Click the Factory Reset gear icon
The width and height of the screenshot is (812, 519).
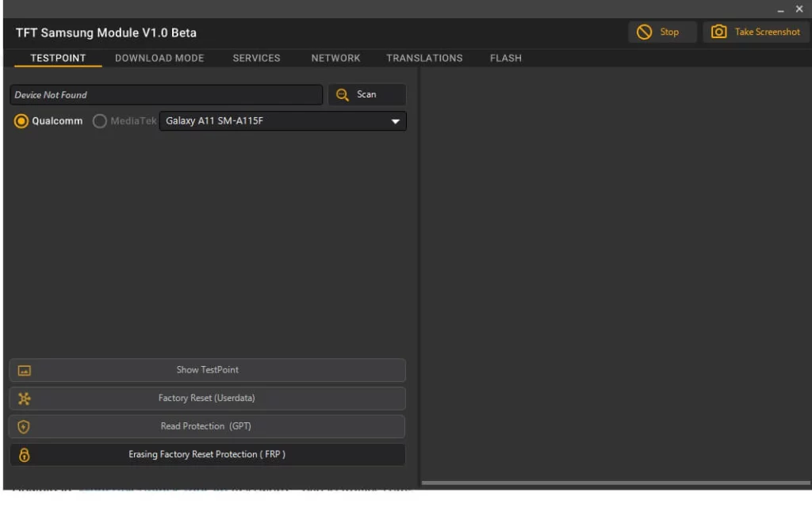click(x=25, y=399)
